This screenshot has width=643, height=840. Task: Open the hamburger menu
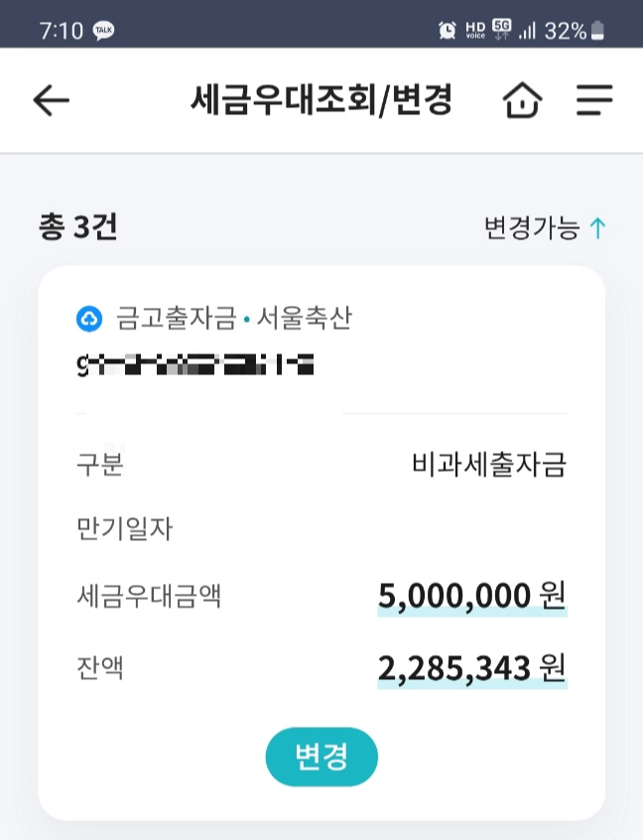594,99
